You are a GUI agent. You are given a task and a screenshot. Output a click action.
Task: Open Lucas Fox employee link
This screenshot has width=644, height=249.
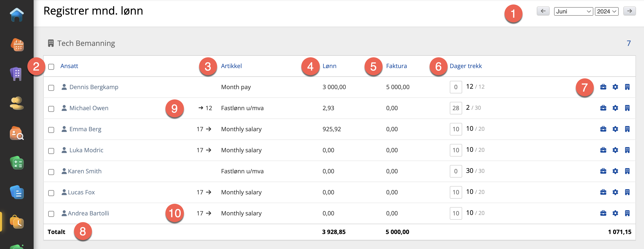pos(81,192)
